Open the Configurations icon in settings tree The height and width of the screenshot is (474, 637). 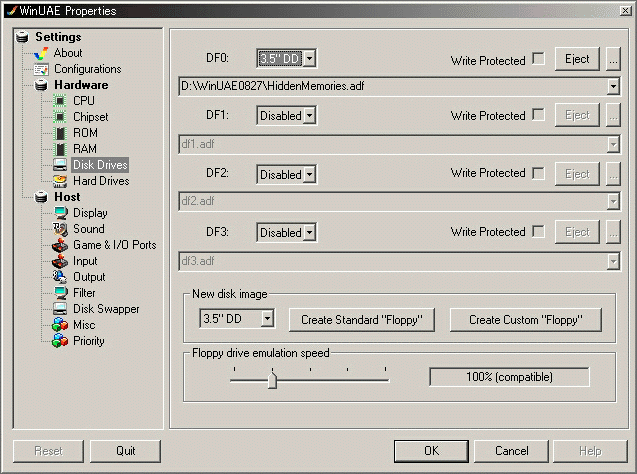[41, 69]
